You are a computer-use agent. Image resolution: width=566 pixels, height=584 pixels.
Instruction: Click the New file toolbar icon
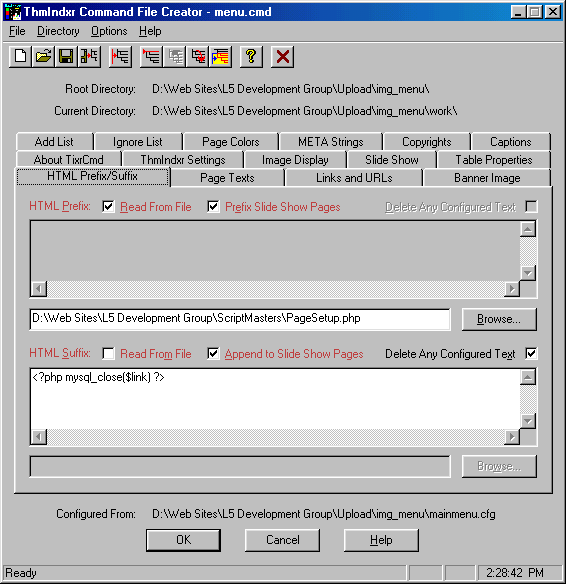point(20,57)
